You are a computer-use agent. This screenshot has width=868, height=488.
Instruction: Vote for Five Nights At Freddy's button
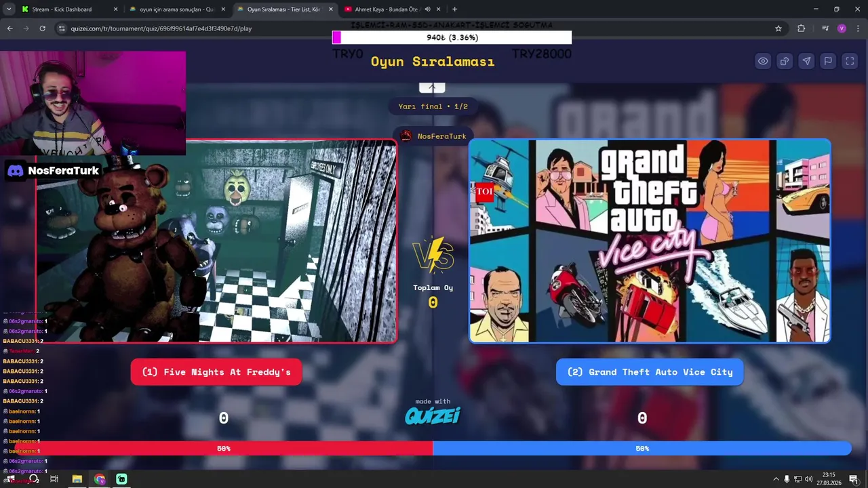216,372
